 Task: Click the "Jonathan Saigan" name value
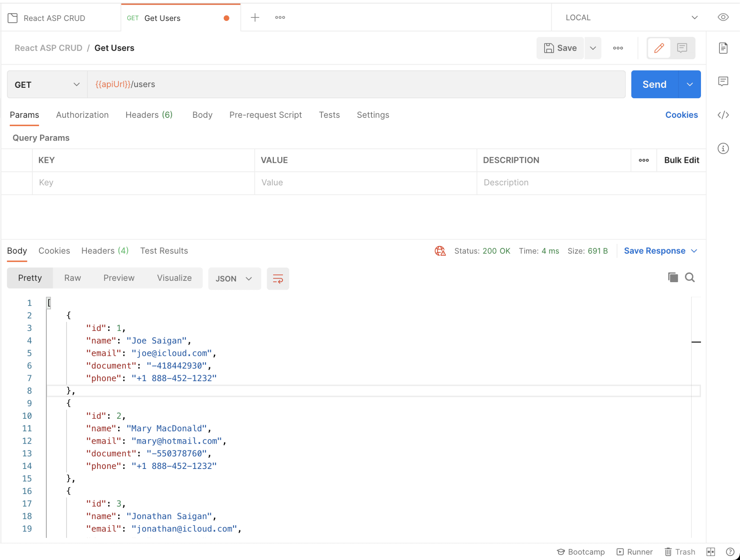click(169, 516)
